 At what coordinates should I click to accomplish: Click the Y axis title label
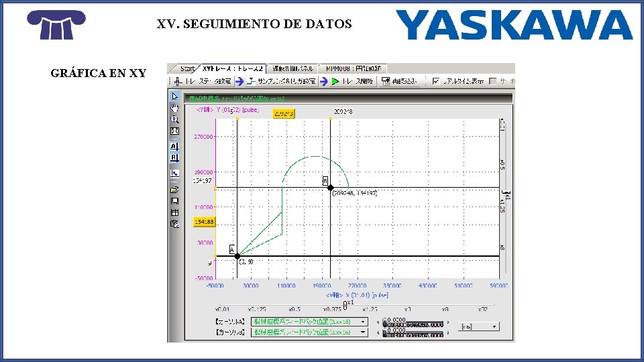227,110
